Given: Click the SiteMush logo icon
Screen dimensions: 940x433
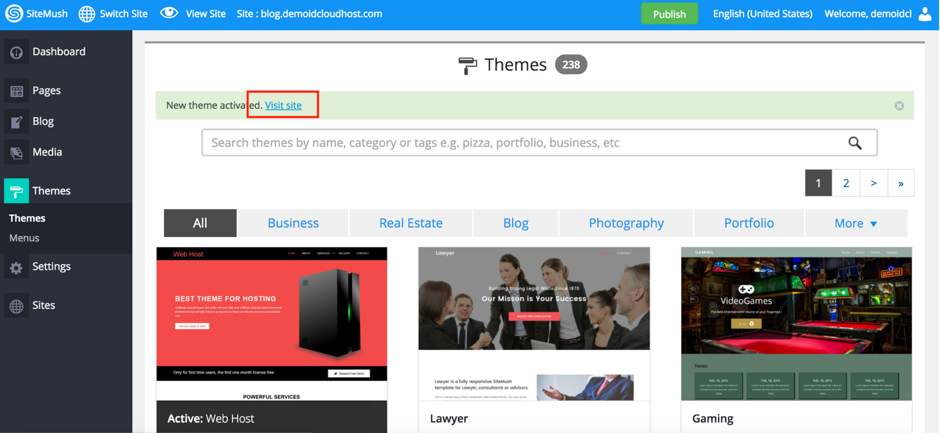Looking at the screenshot, I should pos(14,14).
